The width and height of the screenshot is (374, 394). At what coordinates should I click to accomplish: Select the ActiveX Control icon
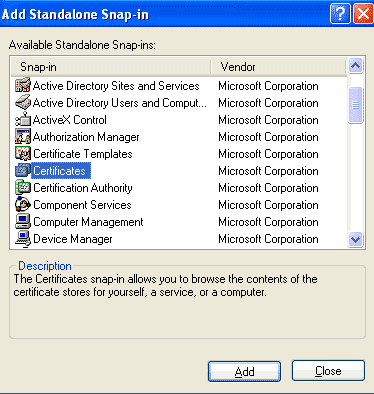[x=23, y=120]
